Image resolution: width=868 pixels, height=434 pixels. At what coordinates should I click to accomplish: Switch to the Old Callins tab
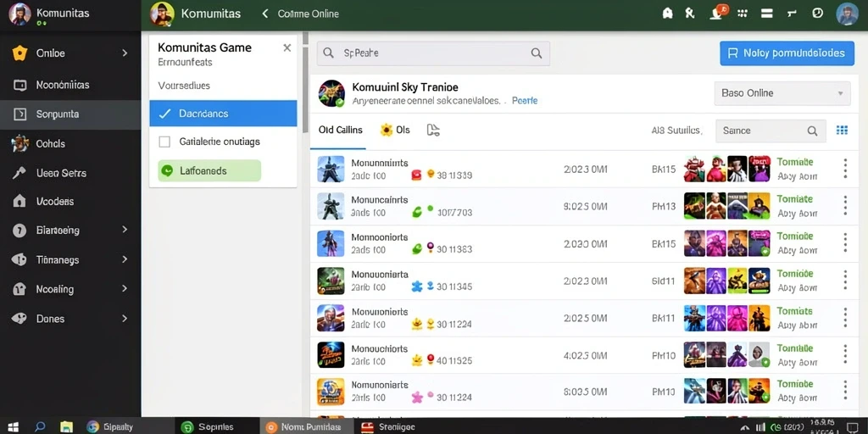point(341,130)
